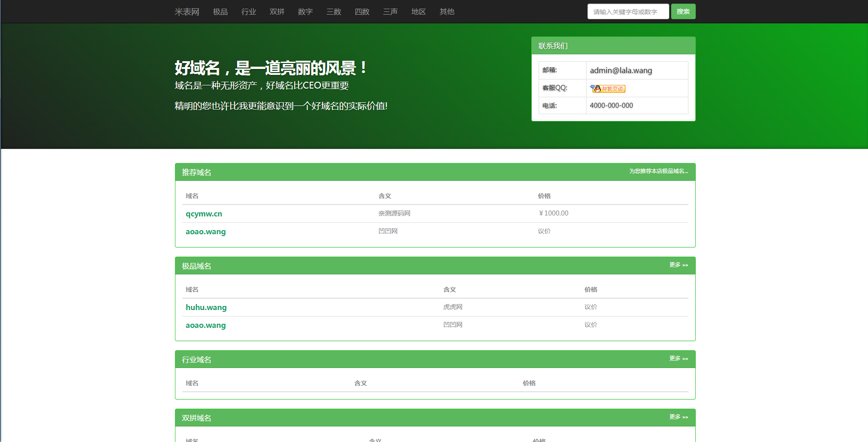Click the 推荐域名 panel title
This screenshot has height=442, width=868.
(196, 172)
